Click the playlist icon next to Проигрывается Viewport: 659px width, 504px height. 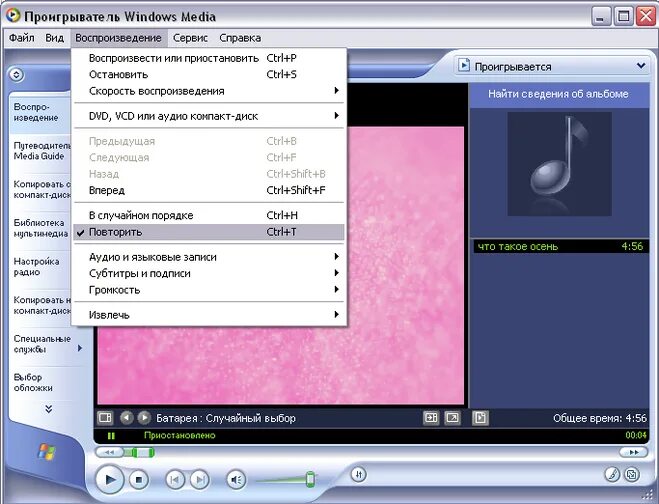pyautogui.click(x=464, y=66)
